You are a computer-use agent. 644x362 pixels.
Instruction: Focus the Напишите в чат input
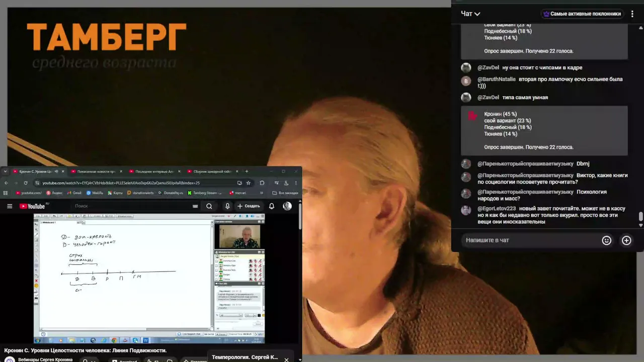click(x=531, y=240)
